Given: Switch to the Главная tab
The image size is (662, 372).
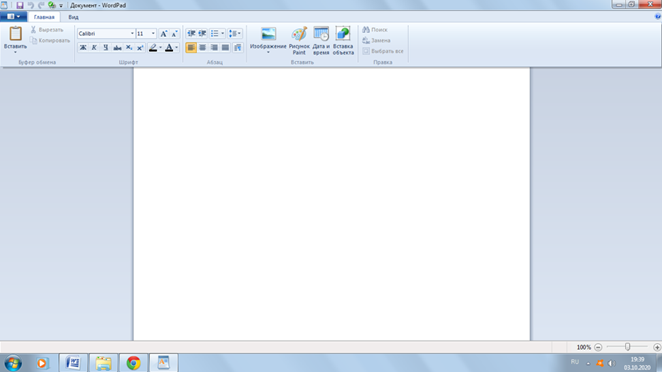Looking at the screenshot, I should click(44, 17).
